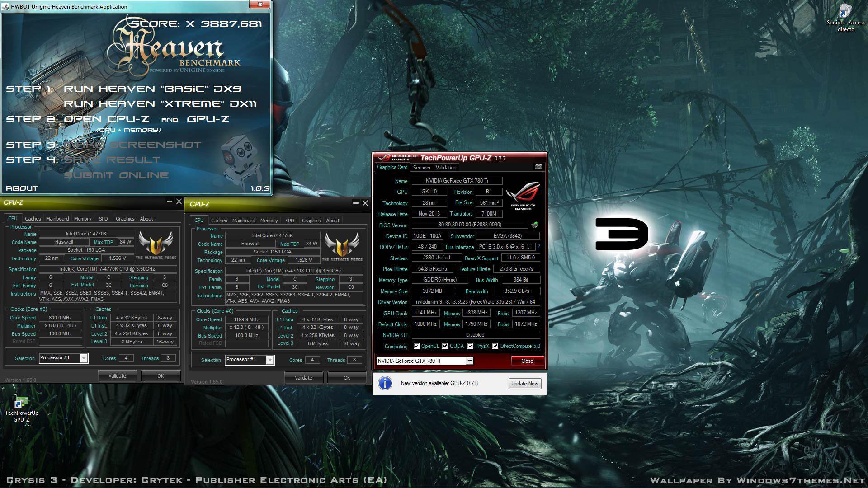Open Graphics tab in left CPU-Z
Screen dimensions: 868x488
pyautogui.click(x=125, y=219)
